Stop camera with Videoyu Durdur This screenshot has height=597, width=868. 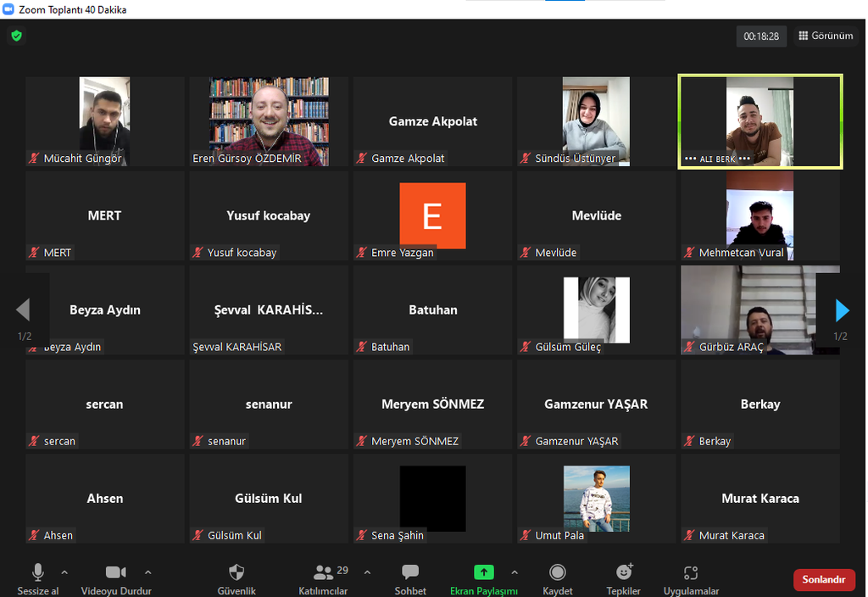coord(115,579)
